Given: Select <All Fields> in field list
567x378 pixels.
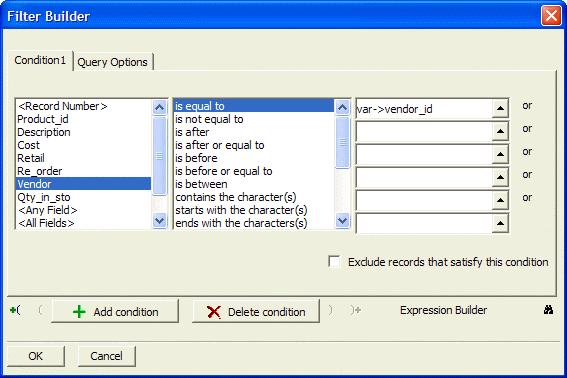Looking at the screenshot, I should pos(84,223).
